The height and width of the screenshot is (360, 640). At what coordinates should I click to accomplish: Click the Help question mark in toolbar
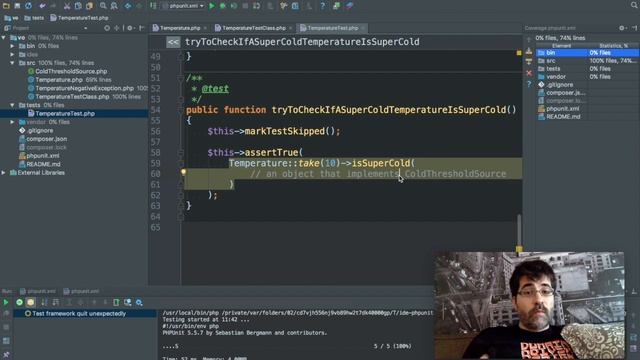[x=322, y=6]
